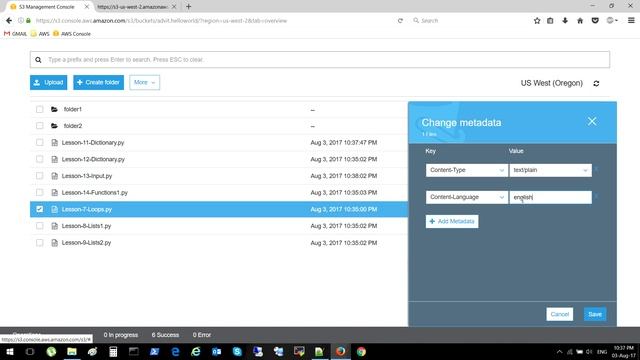The height and width of the screenshot is (360, 640).
Task: Click the folder icon of folder1
Action: click(x=54, y=109)
